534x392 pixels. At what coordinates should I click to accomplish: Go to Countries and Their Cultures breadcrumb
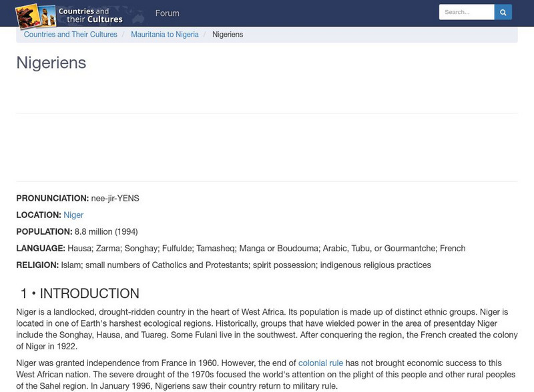point(70,35)
